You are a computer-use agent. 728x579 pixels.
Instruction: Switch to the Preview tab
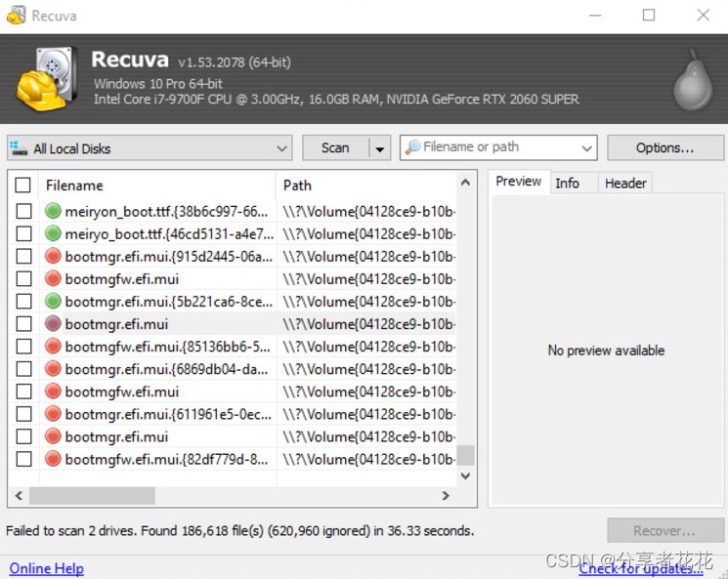click(x=519, y=182)
